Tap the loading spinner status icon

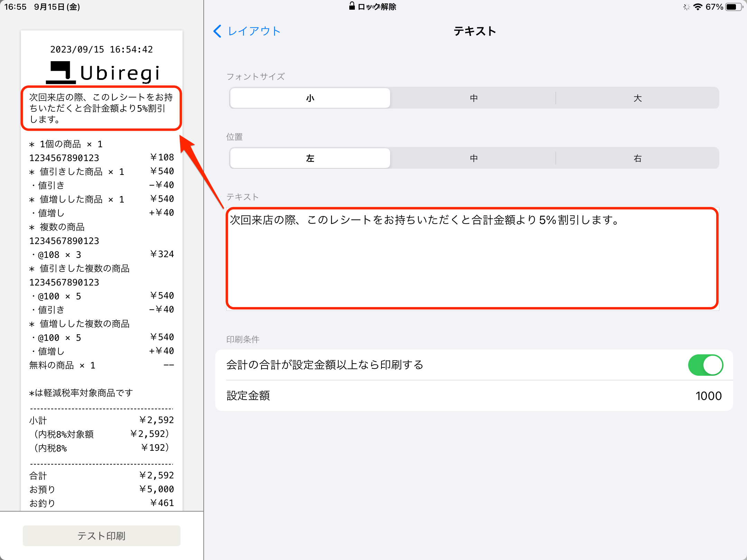point(686,7)
